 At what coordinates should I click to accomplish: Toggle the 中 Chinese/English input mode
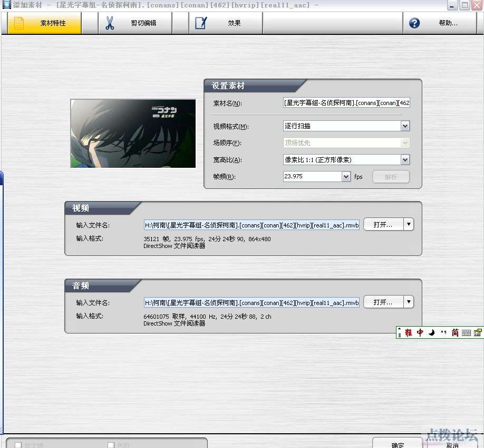[420, 332]
